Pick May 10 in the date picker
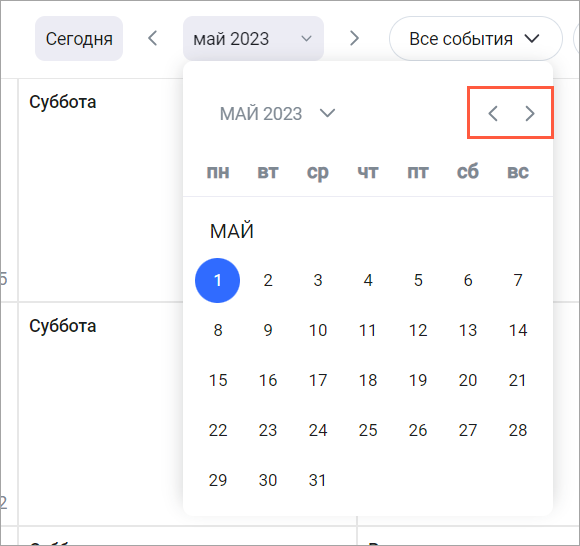 coord(318,330)
